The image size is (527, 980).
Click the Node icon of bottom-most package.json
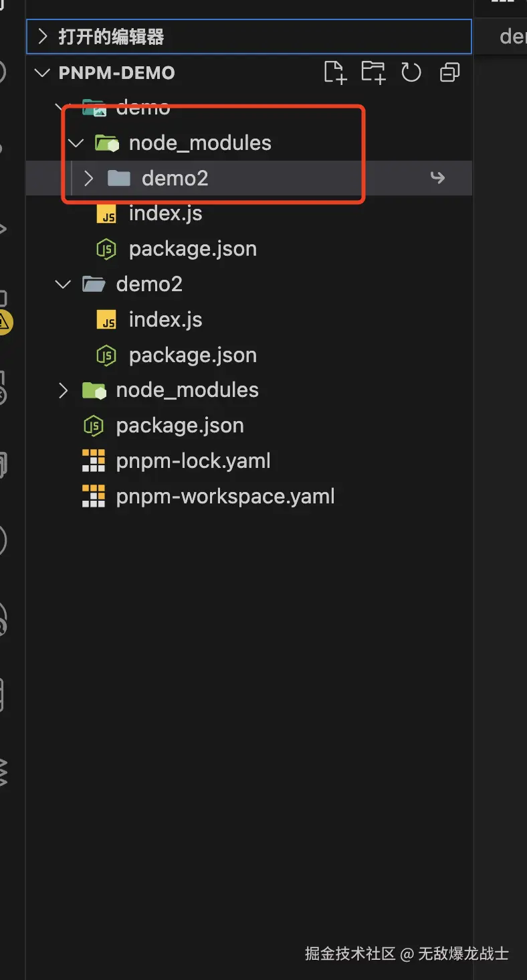[94, 426]
